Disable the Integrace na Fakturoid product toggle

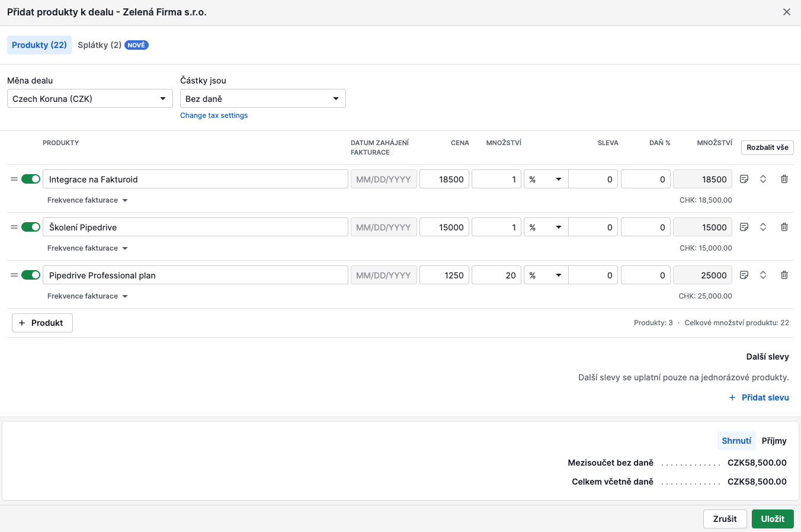31,179
